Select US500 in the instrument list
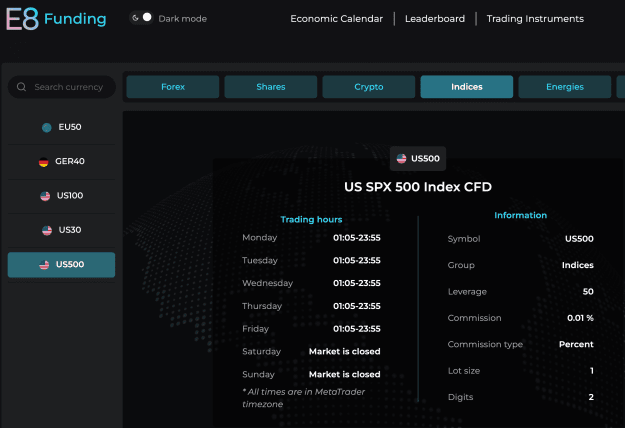 [61, 265]
